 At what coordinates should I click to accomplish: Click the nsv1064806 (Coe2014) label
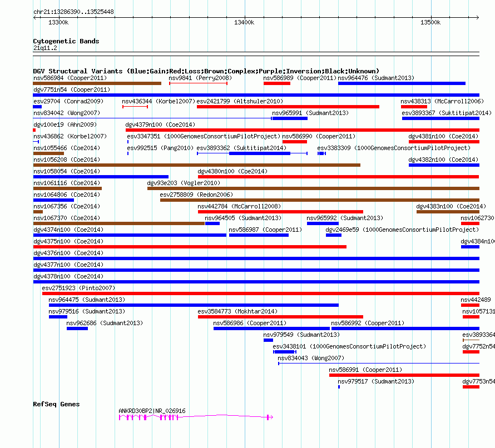click(x=67, y=195)
